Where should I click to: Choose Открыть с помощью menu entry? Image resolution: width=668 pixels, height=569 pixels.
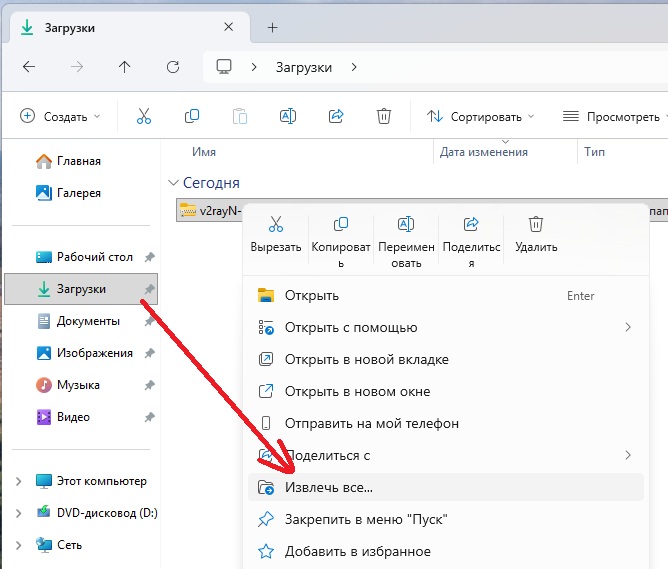(350, 328)
